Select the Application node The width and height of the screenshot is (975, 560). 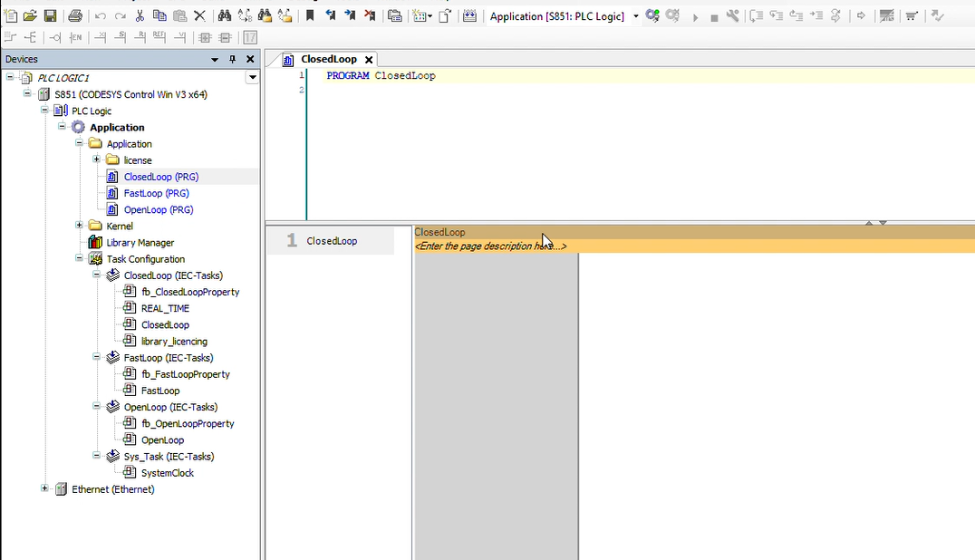point(117,128)
